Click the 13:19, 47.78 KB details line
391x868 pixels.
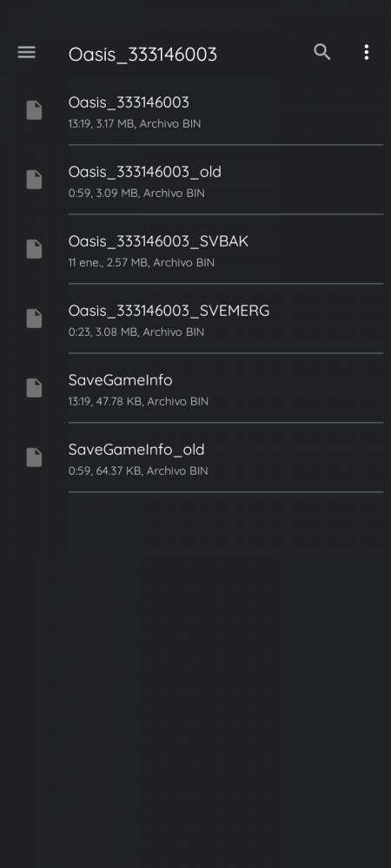pyautogui.click(x=138, y=401)
